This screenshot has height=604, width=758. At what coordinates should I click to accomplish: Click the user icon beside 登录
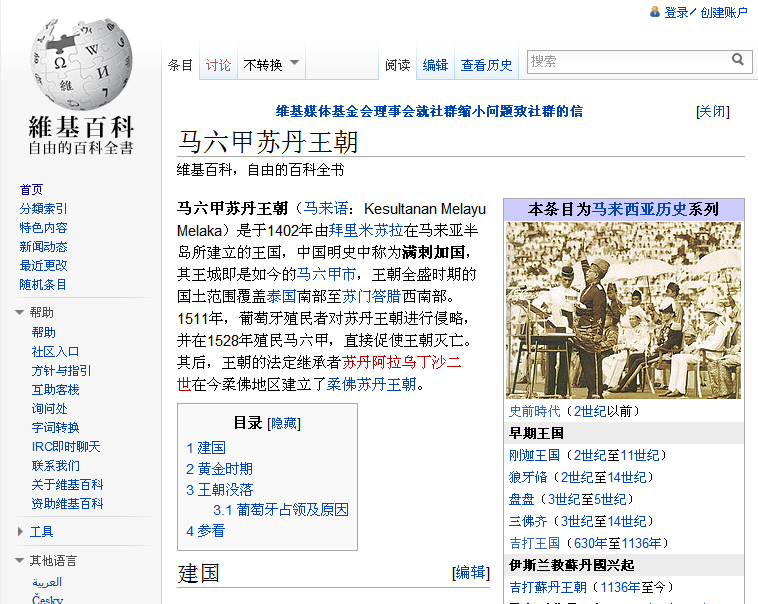[655, 12]
